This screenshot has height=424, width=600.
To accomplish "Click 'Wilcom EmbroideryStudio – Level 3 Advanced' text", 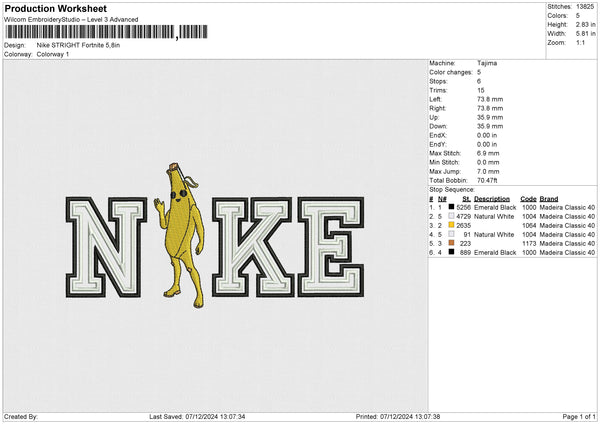I will [71, 20].
